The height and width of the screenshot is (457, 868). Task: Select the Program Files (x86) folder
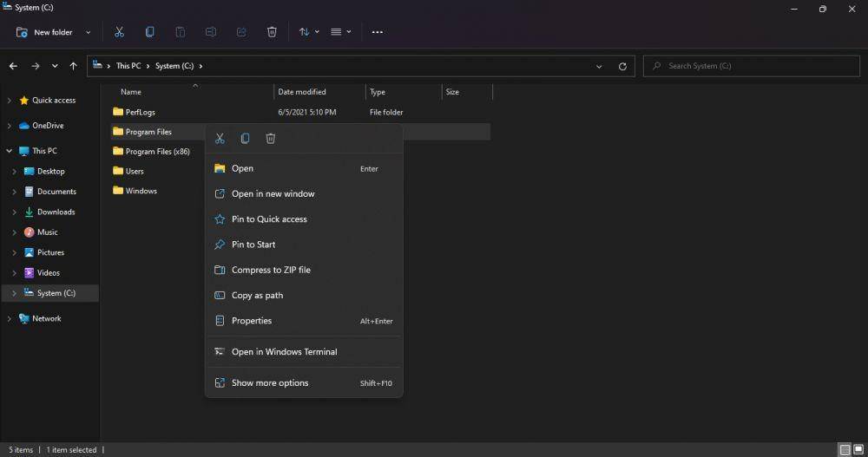pyautogui.click(x=157, y=152)
